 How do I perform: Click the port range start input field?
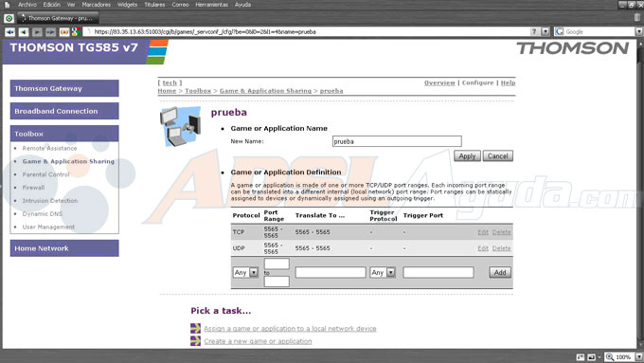(x=277, y=263)
